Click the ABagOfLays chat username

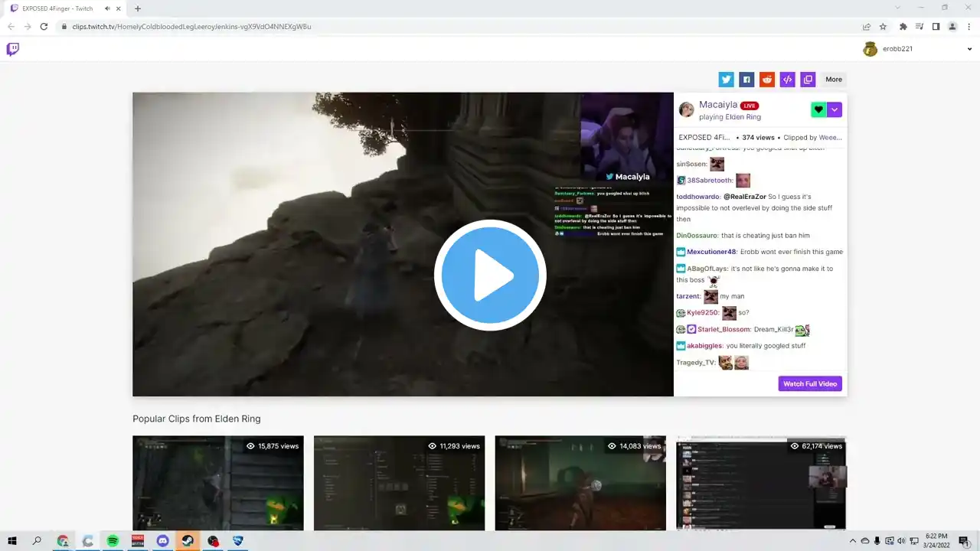point(707,269)
